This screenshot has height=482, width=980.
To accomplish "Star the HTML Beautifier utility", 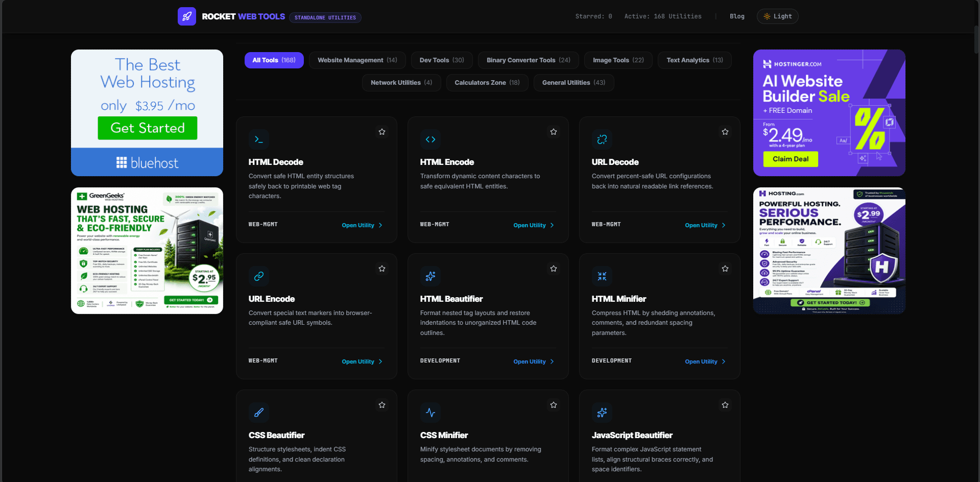I will pos(554,269).
